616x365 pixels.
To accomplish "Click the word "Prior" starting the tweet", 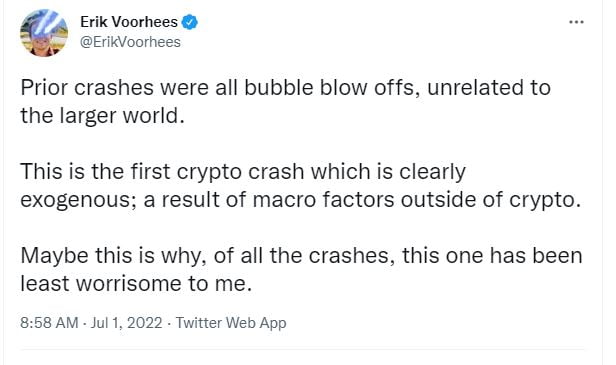I will (x=44, y=87).
